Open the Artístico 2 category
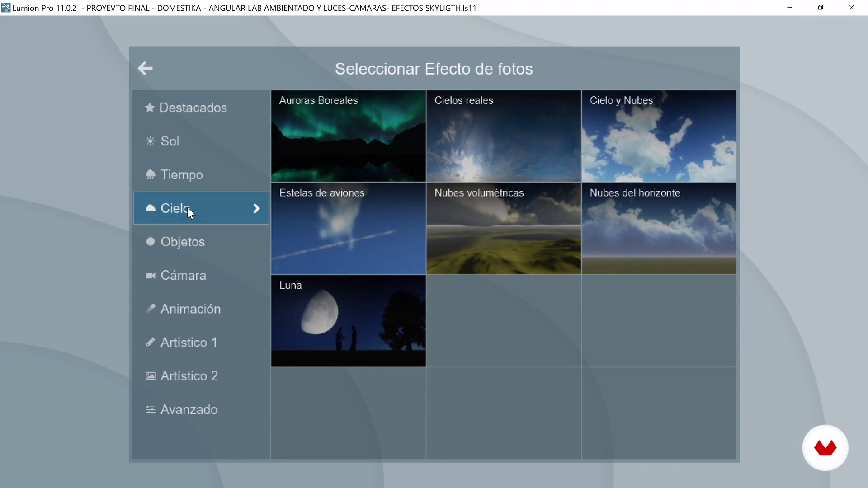Image resolution: width=868 pixels, height=488 pixels. 201,376
